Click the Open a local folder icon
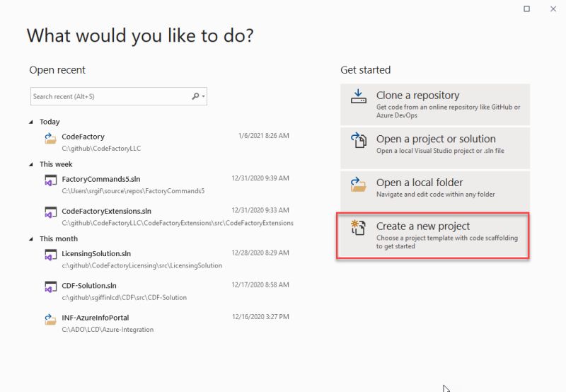The width and height of the screenshot is (566, 392). point(359,184)
